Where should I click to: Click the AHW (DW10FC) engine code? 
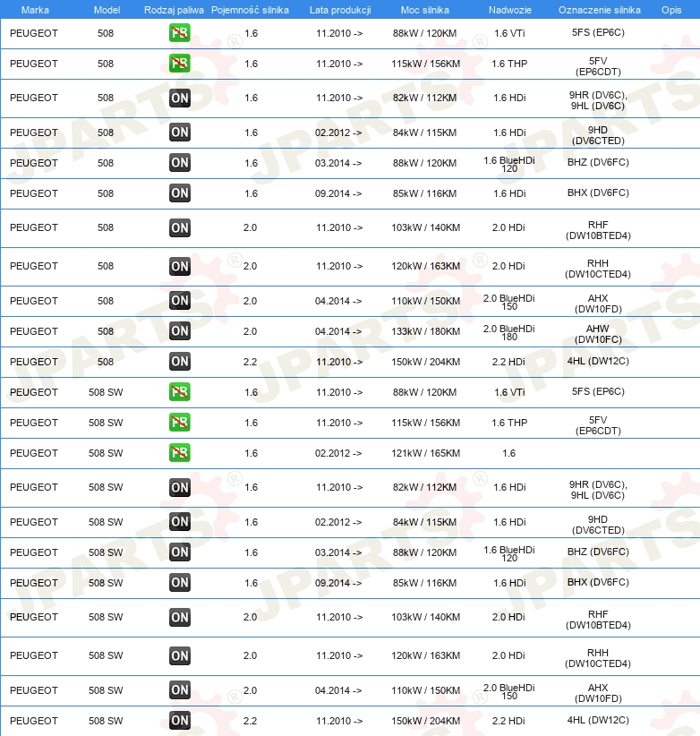coord(598,334)
